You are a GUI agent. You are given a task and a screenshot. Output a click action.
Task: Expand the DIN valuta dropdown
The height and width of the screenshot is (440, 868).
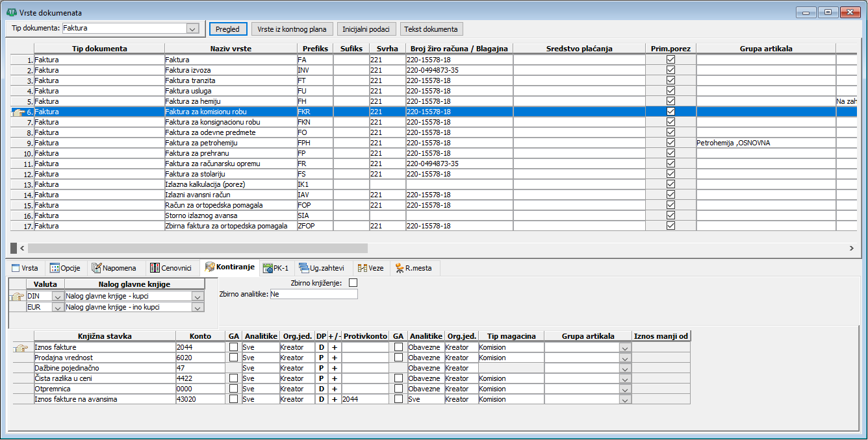click(x=57, y=297)
